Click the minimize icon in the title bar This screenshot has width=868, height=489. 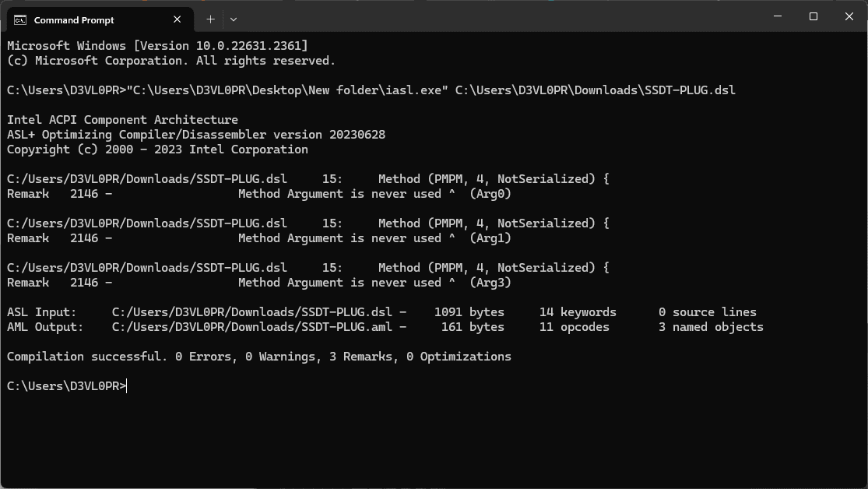[776, 16]
